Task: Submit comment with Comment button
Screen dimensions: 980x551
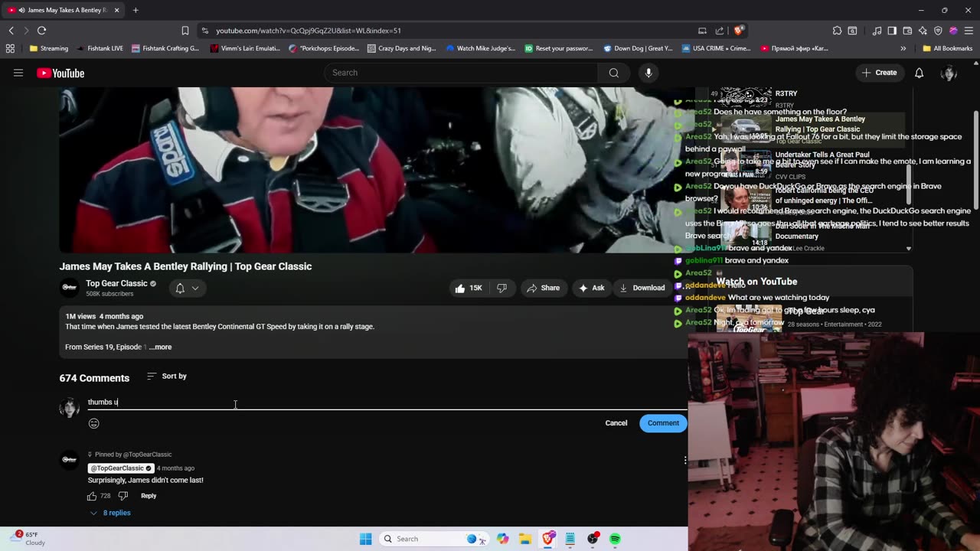Action: coord(663,423)
